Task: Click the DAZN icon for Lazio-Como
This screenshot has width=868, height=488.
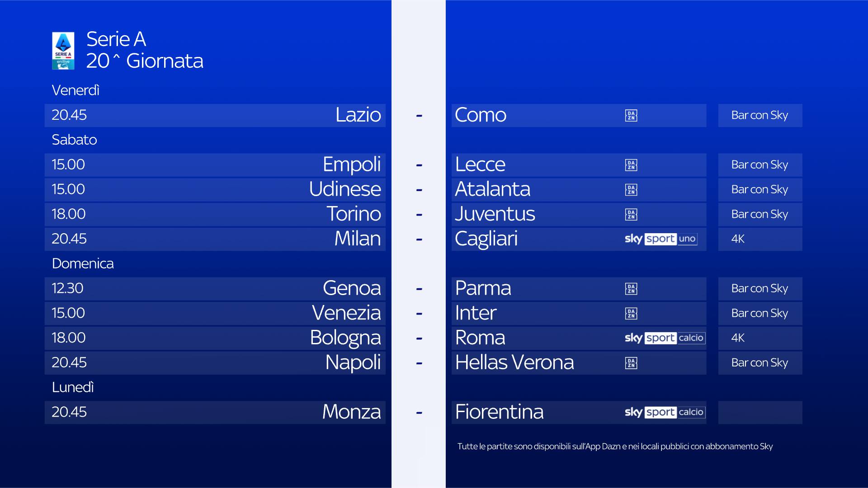Action: coord(631,116)
